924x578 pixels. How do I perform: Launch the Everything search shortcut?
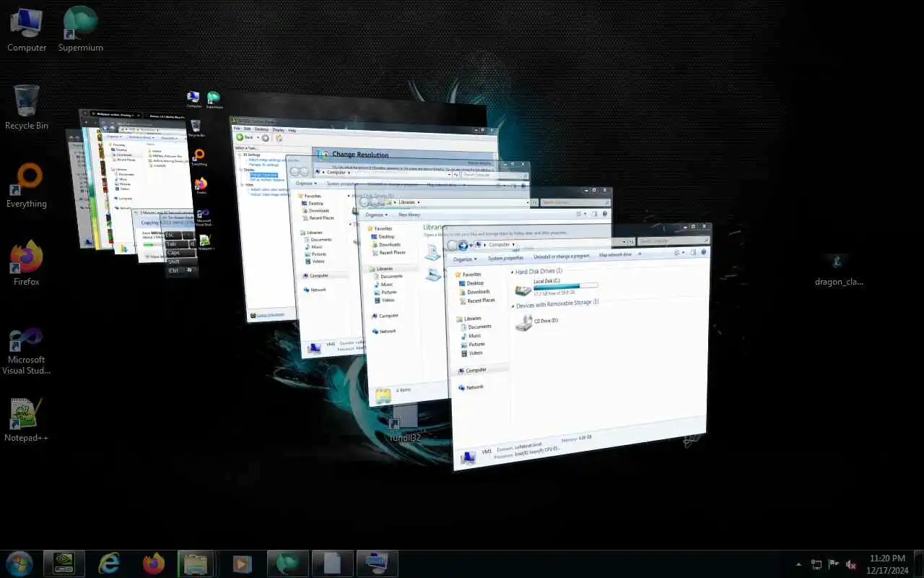[27, 185]
